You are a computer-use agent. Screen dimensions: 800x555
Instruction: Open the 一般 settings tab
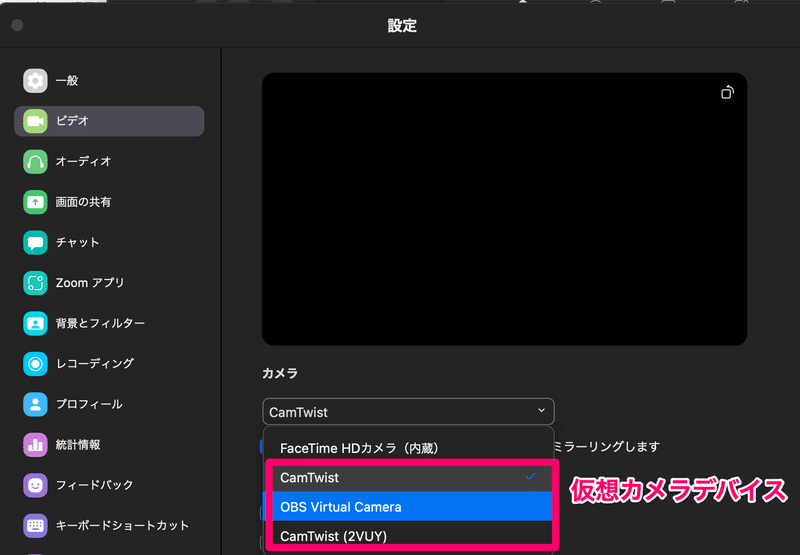pos(109,81)
